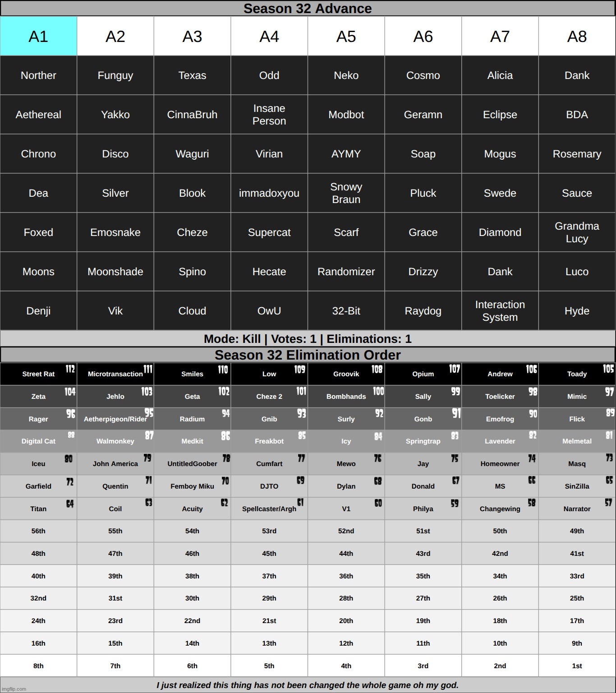616x693 pixels.
Task: Select the 105 badge beside Toady
Action: (x=608, y=369)
